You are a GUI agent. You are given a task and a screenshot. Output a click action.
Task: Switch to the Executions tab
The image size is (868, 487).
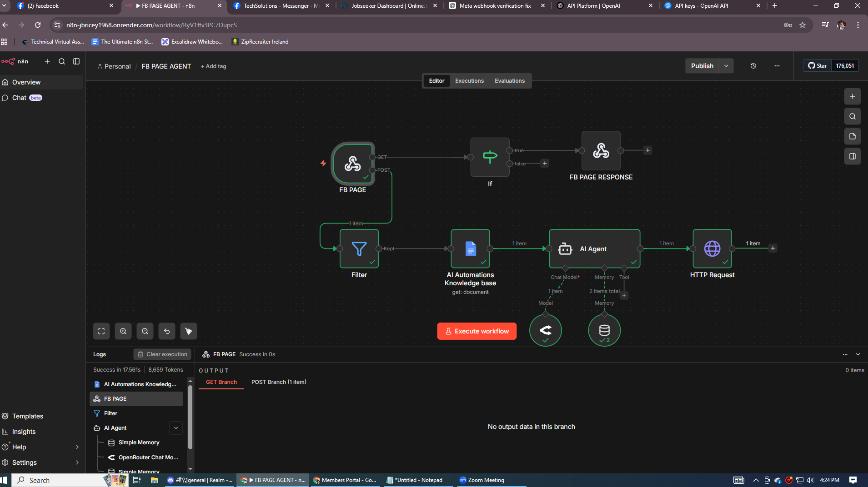pyautogui.click(x=469, y=81)
